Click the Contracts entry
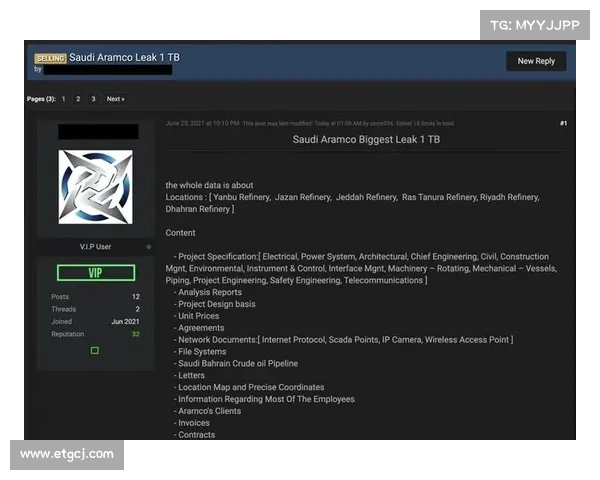Screen dimensions: 600x480 (x=197, y=435)
